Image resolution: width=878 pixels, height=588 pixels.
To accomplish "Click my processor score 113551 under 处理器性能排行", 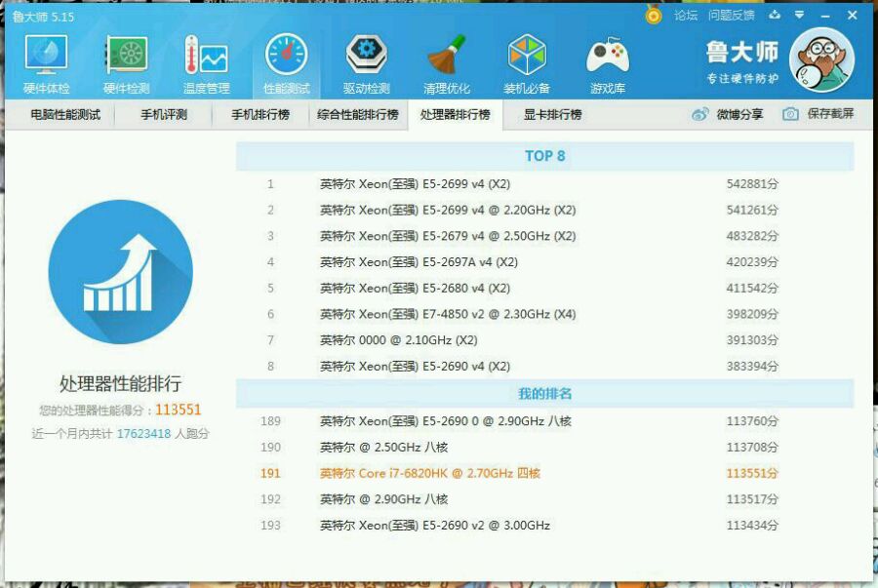I will click(179, 411).
